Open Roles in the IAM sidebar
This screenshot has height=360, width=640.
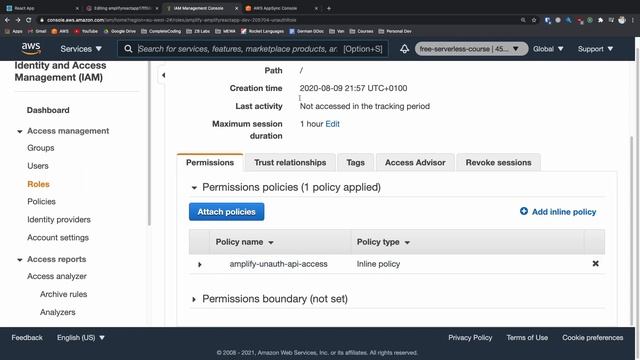[x=38, y=184]
